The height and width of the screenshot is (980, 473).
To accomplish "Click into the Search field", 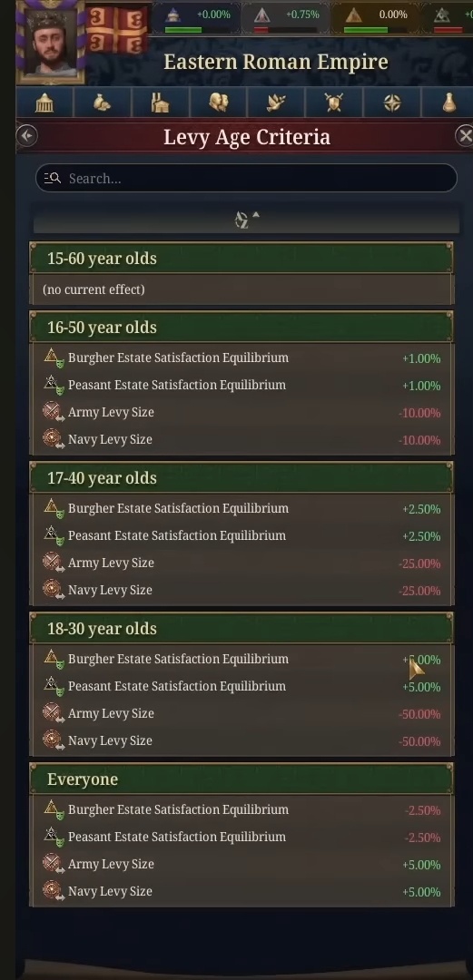I will (246, 178).
